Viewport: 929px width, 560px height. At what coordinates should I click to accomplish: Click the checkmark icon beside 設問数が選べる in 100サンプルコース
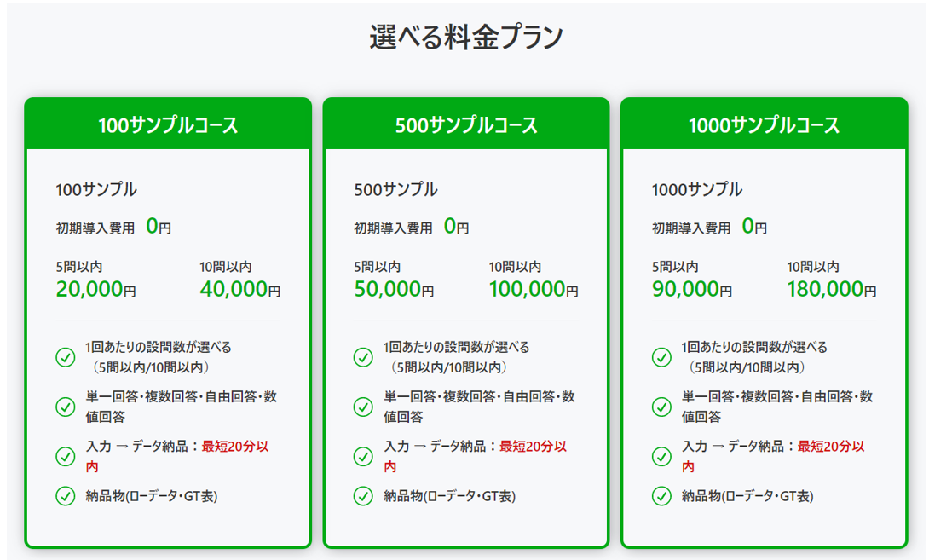[66, 357]
